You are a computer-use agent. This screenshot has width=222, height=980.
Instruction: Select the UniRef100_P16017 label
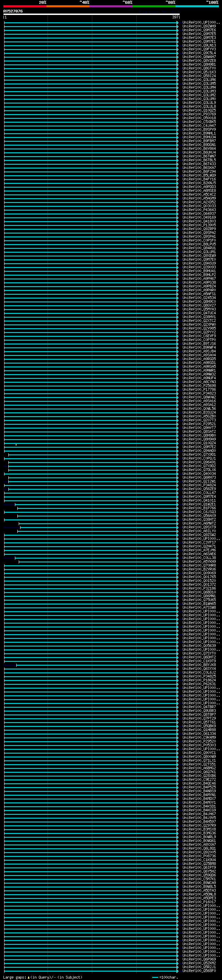pos(199,902)
